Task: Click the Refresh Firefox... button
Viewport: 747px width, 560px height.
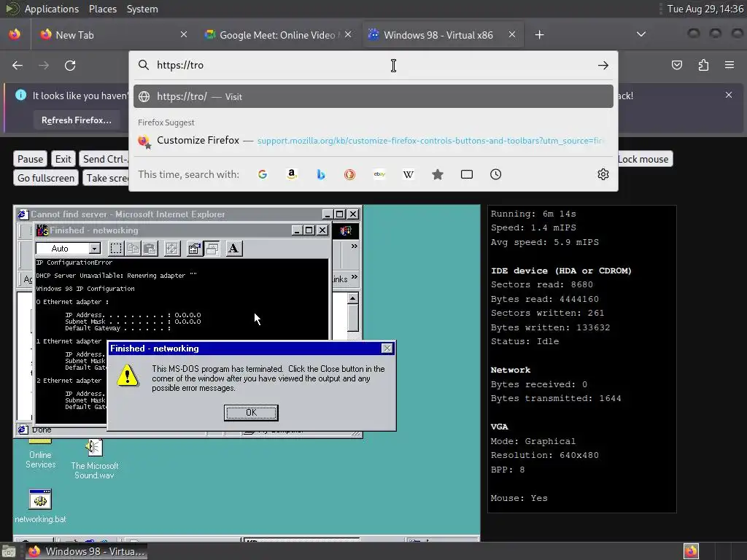Action: 76,120
